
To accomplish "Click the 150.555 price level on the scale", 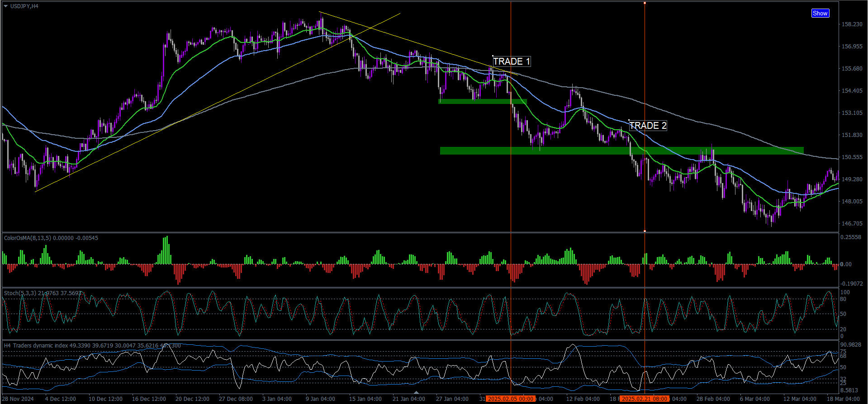I will point(851,157).
